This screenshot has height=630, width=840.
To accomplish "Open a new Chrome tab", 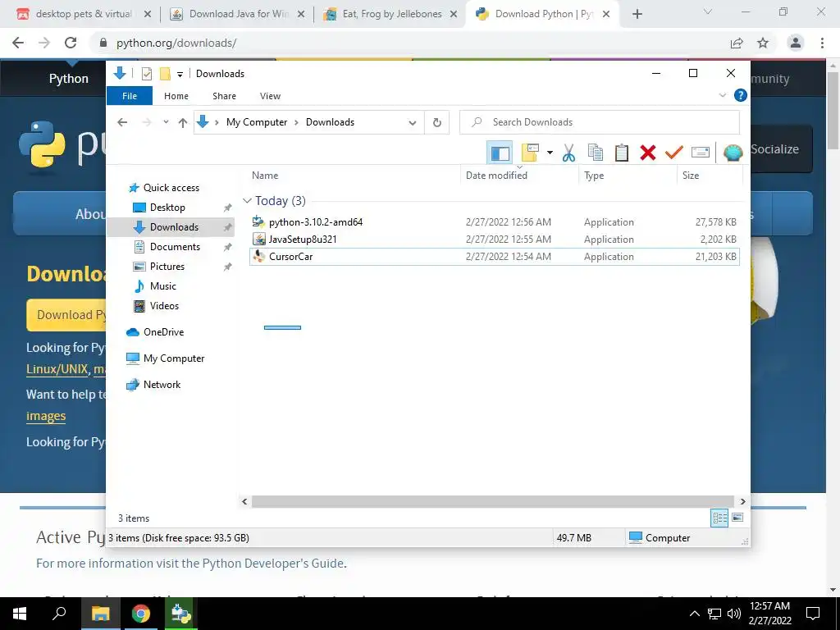I will [x=637, y=15].
